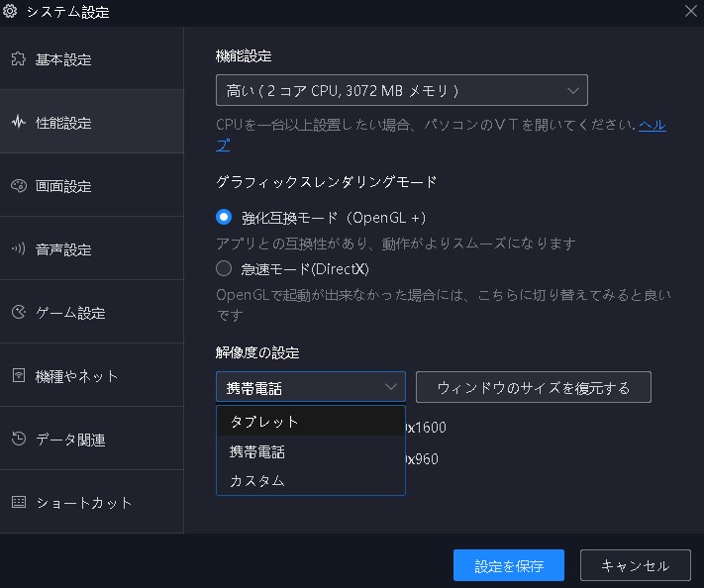
Task: Open the 機種やネット tab
Action: [x=92, y=375]
